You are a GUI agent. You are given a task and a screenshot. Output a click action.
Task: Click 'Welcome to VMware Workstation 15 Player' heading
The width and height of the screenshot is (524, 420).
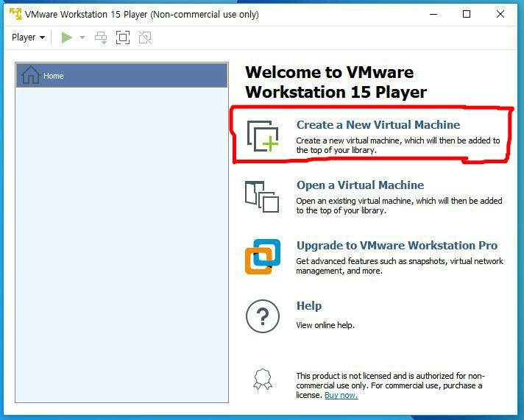click(x=336, y=82)
